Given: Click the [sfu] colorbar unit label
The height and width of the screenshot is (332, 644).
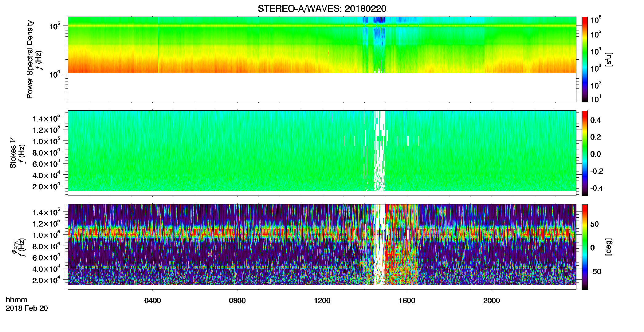Looking at the screenshot, I should tap(609, 59).
